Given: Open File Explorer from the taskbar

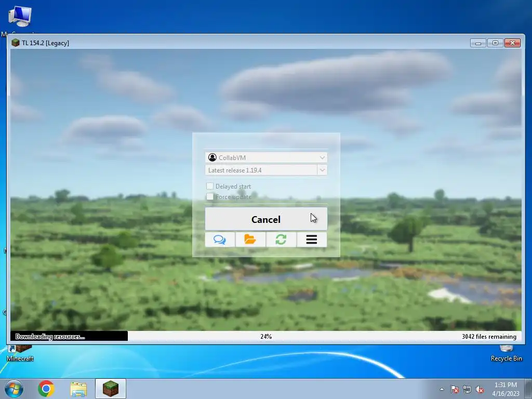Looking at the screenshot, I should tap(78, 389).
